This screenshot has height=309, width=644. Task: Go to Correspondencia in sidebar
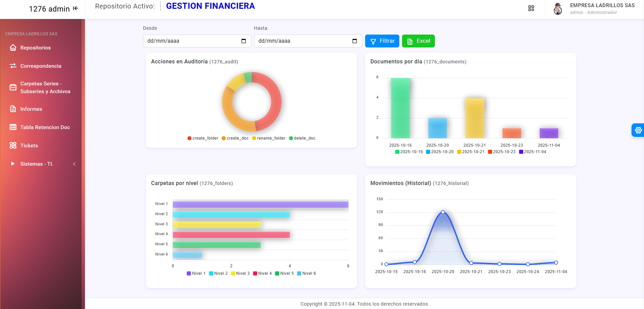pyautogui.click(x=41, y=66)
